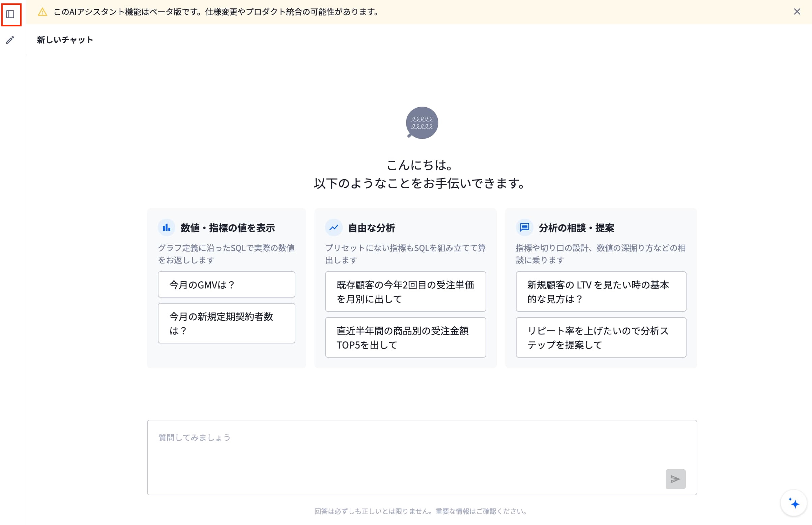Start a new chat with the pencil icon
The image size is (812, 525).
[x=10, y=40]
